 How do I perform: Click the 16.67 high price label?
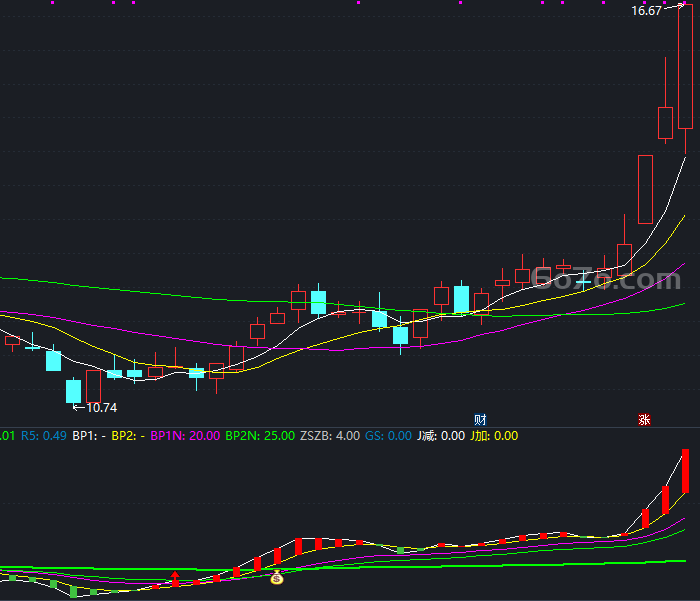[646, 11]
